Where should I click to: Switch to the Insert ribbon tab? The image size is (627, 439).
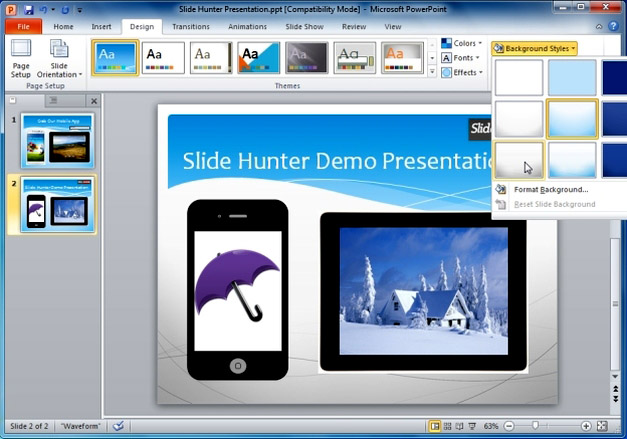pyautogui.click(x=101, y=27)
